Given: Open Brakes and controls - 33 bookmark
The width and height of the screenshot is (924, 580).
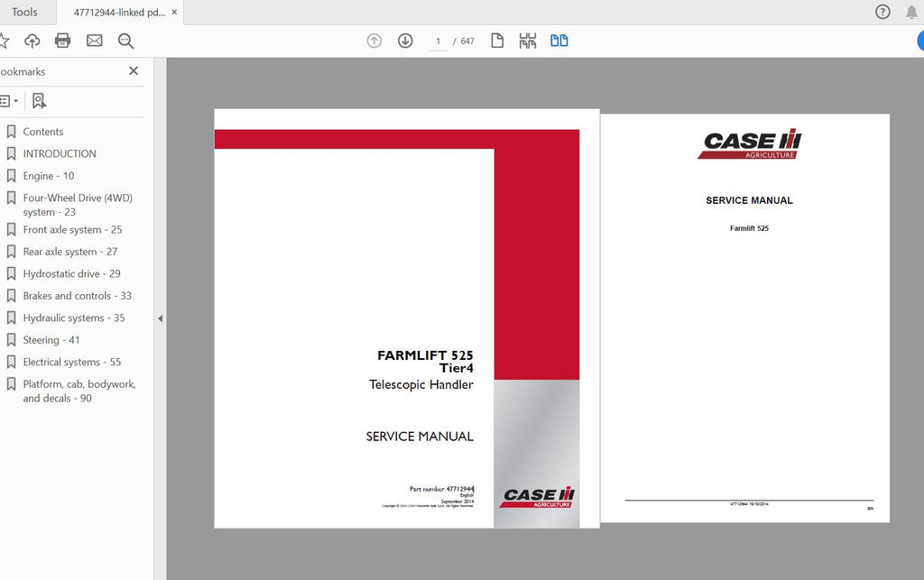Looking at the screenshot, I should 78,296.
